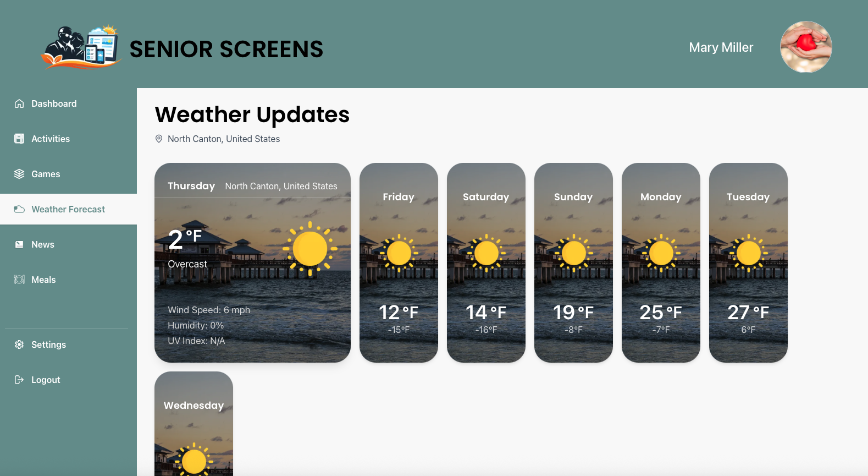The image size is (868, 476).
Task: Open the News page
Action: pyautogui.click(x=68, y=244)
